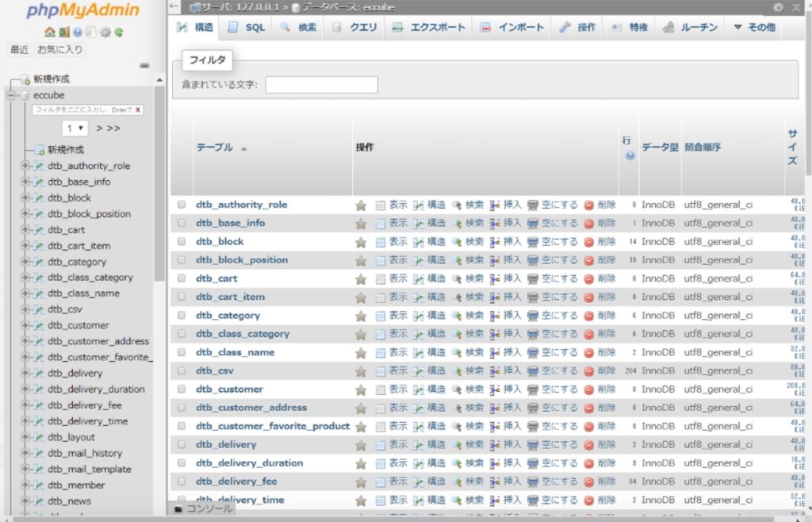Click the link icon above database tree
This screenshot has height=522, width=812.
144,66
